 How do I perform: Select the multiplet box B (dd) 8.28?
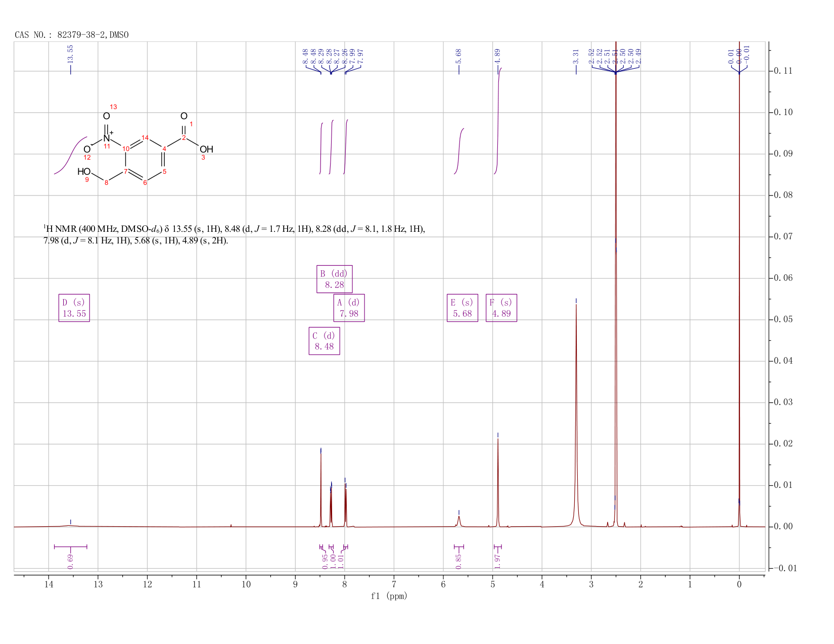pyautogui.click(x=335, y=279)
